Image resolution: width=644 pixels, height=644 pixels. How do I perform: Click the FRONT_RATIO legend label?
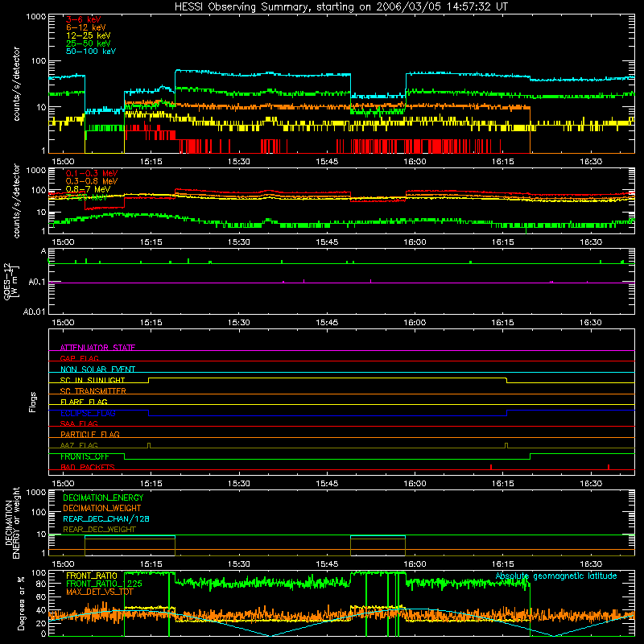92,576
